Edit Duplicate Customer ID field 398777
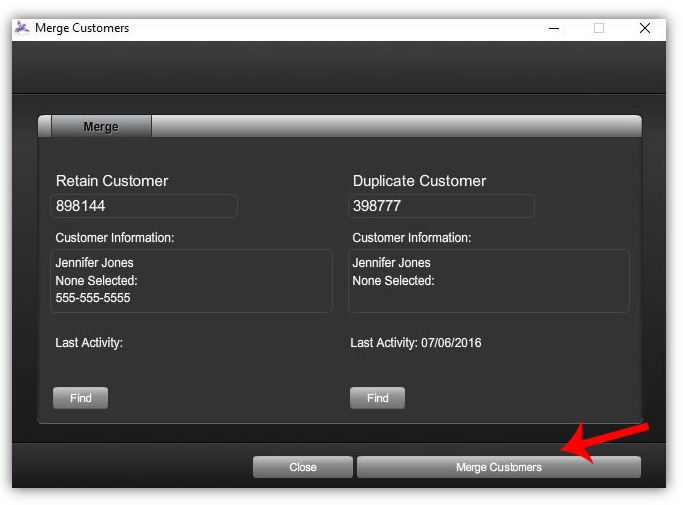This screenshot has height=505, width=683. coord(441,206)
